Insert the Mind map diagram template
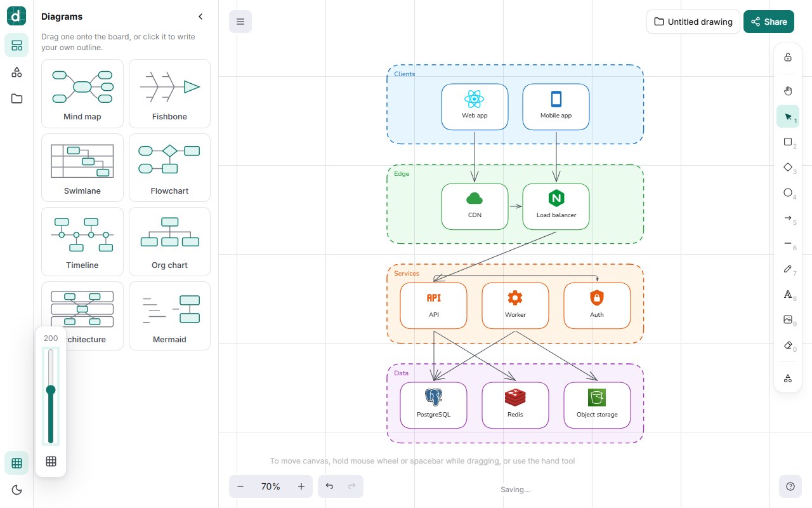This screenshot has width=812, height=508. (82, 94)
